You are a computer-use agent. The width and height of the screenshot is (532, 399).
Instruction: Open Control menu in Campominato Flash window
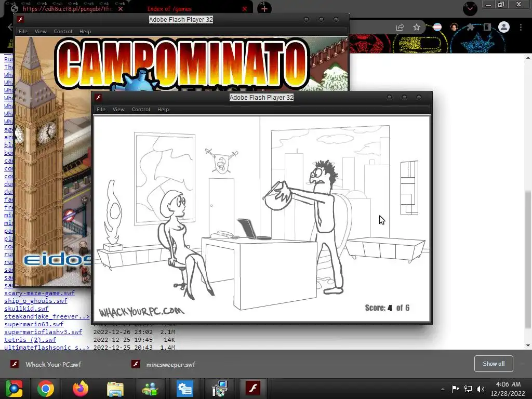tap(63, 31)
